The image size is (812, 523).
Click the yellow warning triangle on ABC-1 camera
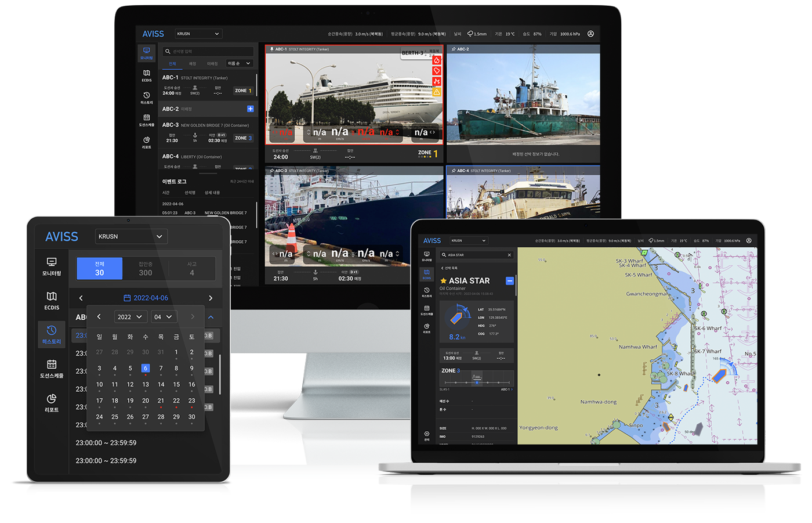437,92
